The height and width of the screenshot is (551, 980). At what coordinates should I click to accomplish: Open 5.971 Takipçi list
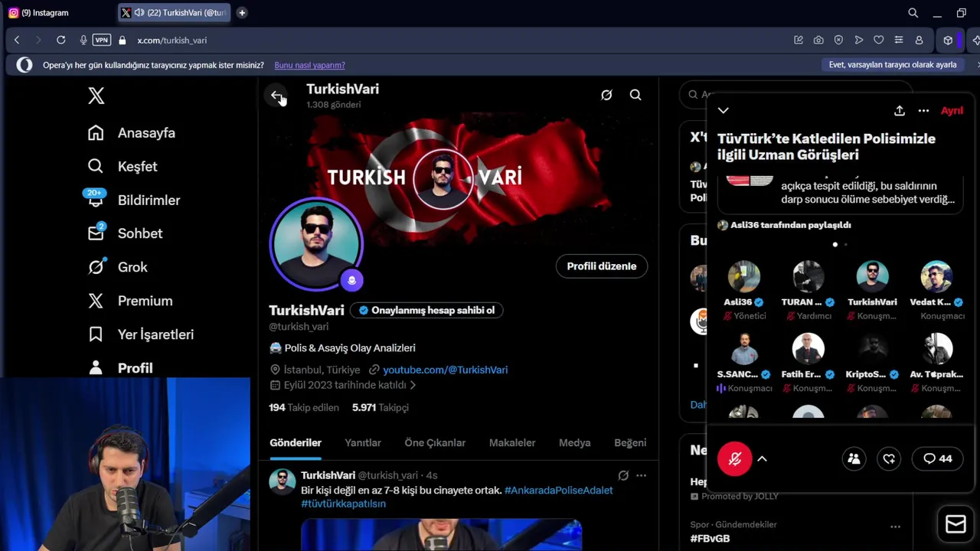click(x=381, y=407)
